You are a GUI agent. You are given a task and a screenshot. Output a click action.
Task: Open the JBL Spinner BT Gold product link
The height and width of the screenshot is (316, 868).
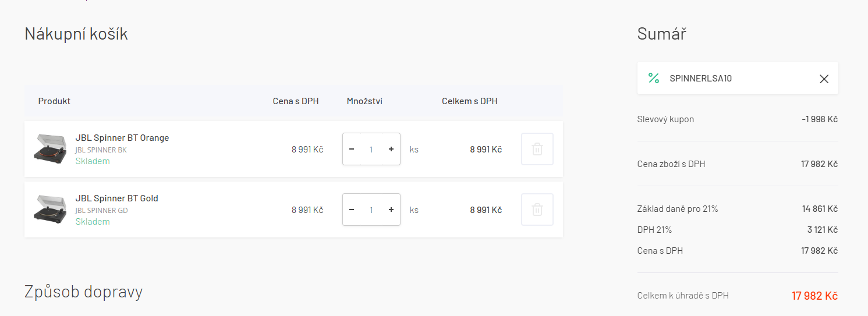(x=116, y=198)
